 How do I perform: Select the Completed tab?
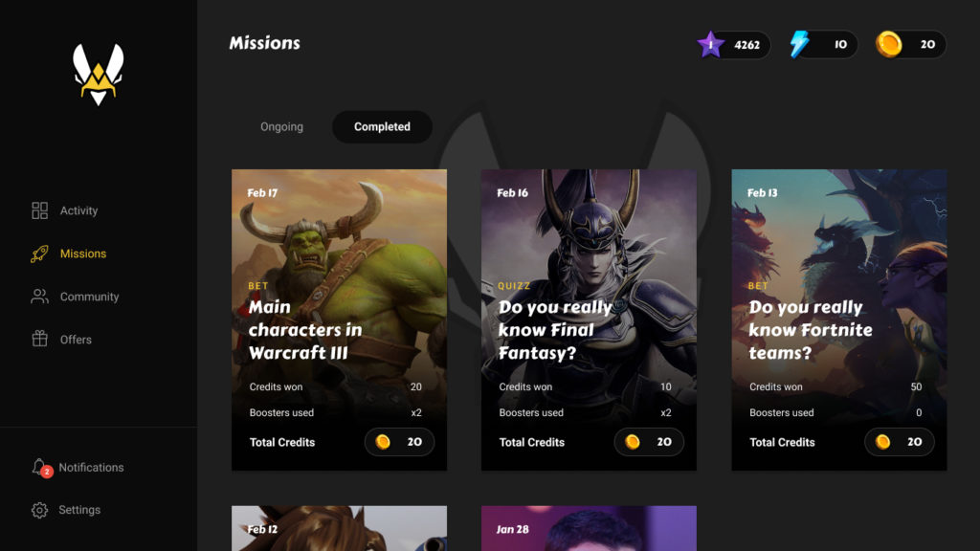(x=382, y=127)
